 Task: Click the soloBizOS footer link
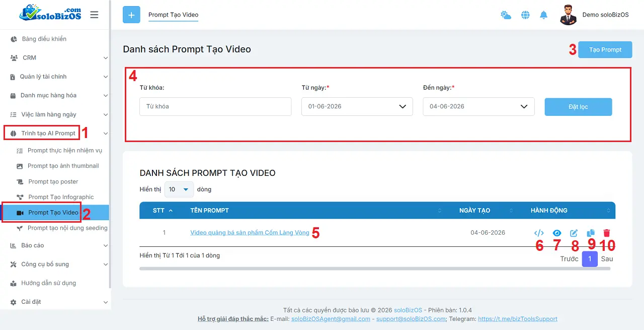[407, 310]
